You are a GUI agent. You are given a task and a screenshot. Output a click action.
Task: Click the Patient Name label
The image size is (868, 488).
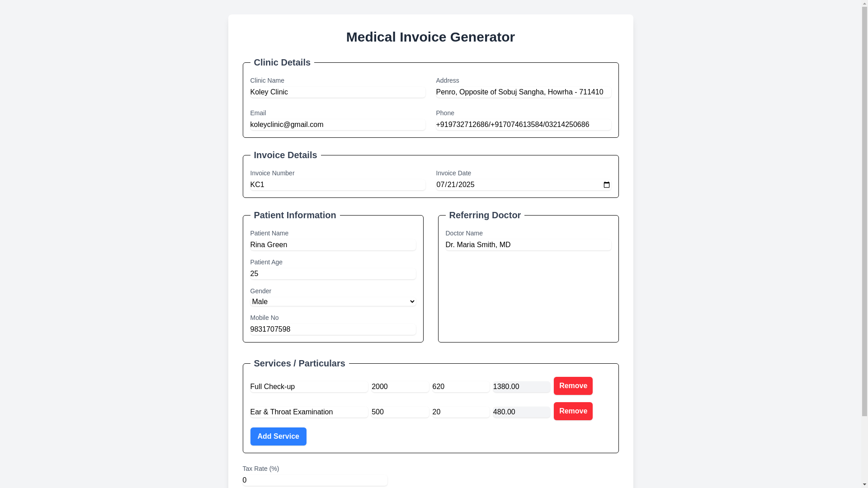pyautogui.click(x=269, y=233)
